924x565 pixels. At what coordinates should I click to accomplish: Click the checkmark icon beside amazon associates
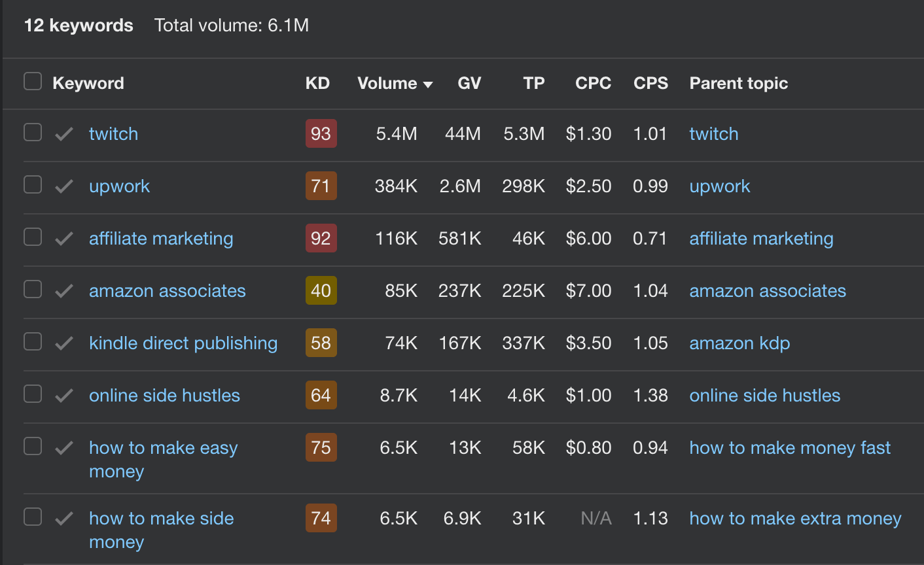click(63, 291)
